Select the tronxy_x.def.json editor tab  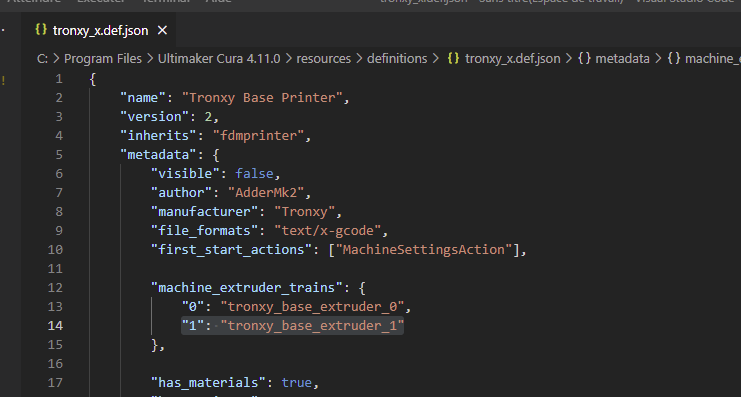(99, 31)
